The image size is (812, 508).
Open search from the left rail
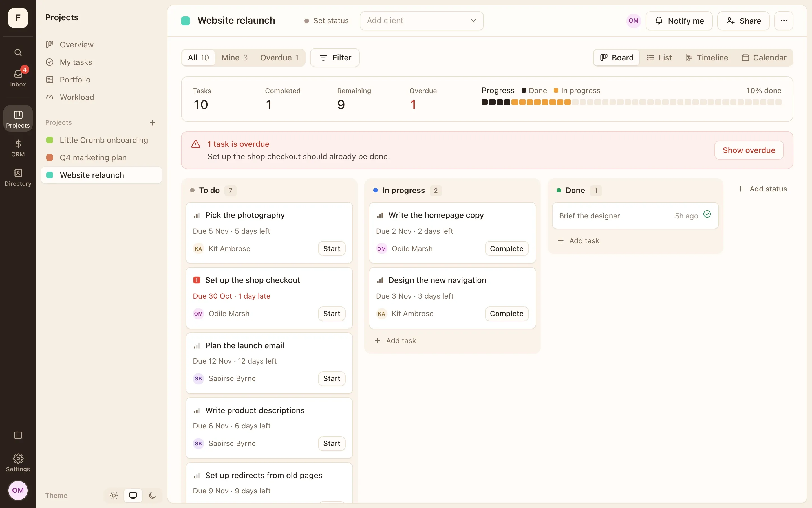pos(18,52)
